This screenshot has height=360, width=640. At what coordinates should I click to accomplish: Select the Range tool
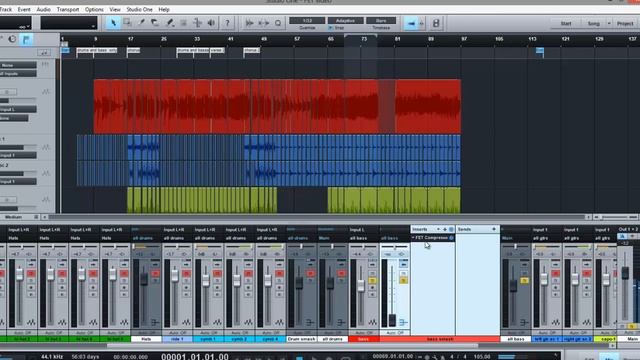pos(127,23)
